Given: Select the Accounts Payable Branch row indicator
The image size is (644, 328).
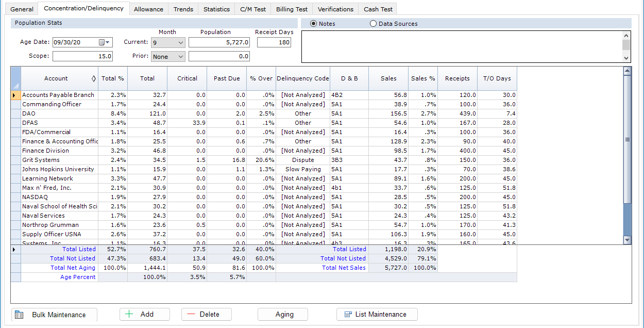Looking at the screenshot, I should (x=15, y=95).
